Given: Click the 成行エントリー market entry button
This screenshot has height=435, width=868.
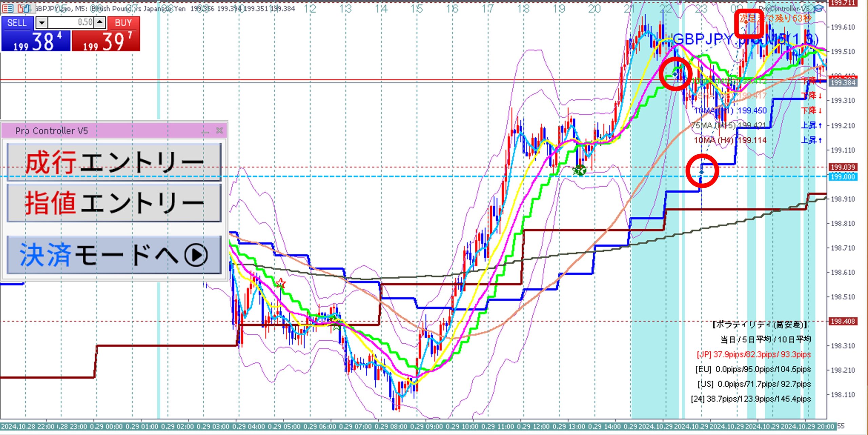Looking at the screenshot, I should pyautogui.click(x=114, y=162).
